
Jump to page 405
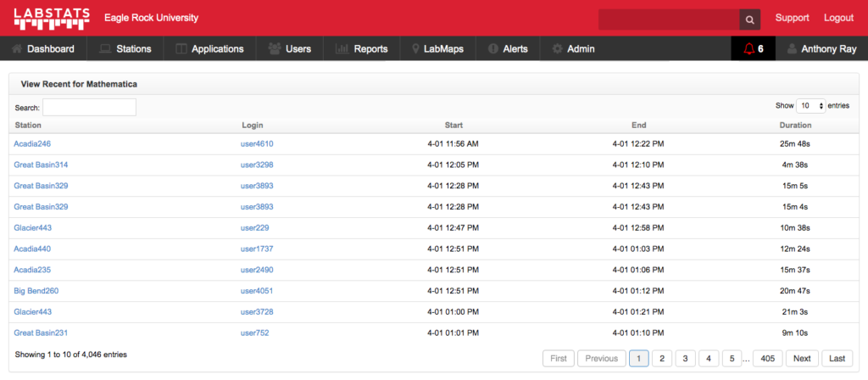coord(768,359)
